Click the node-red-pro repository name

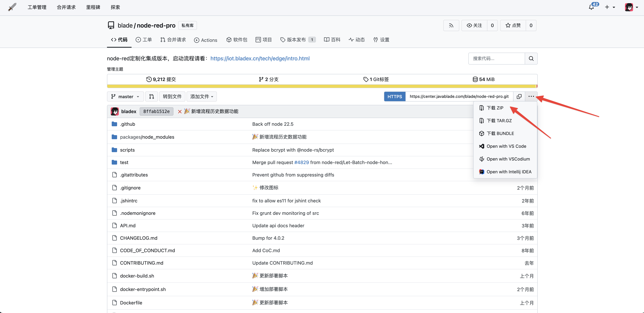tap(156, 26)
